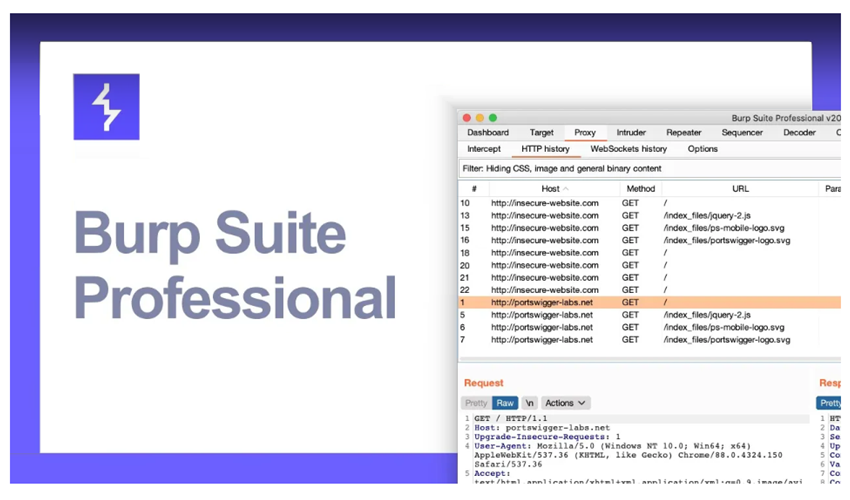Go to the Decoder tab

coord(799,132)
